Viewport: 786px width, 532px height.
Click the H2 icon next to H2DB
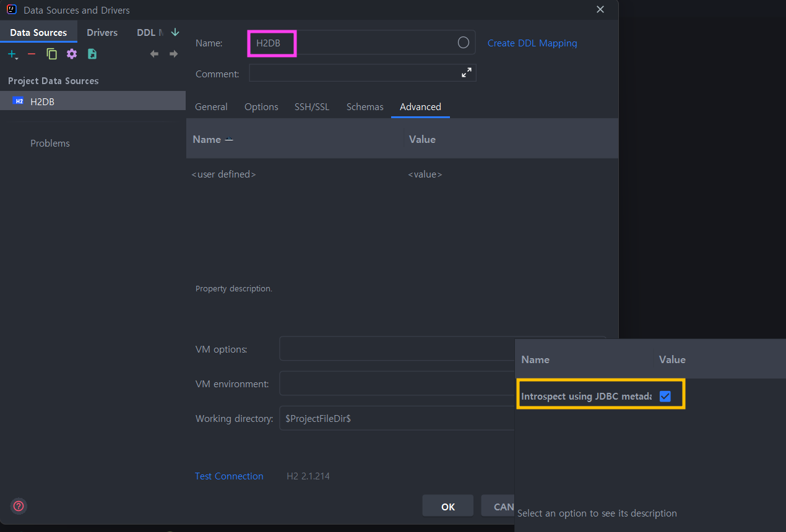pyautogui.click(x=19, y=101)
